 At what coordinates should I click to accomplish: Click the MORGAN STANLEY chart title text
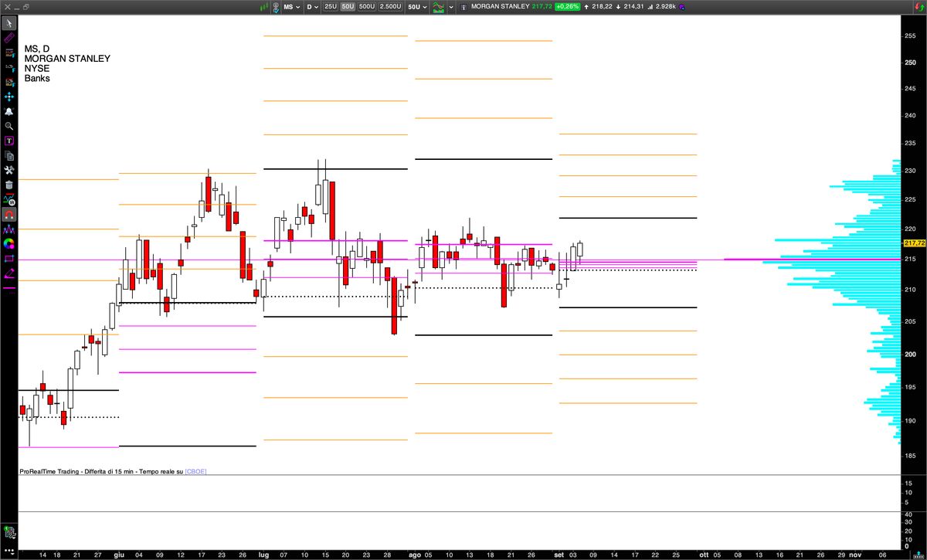pyautogui.click(x=67, y=59)
